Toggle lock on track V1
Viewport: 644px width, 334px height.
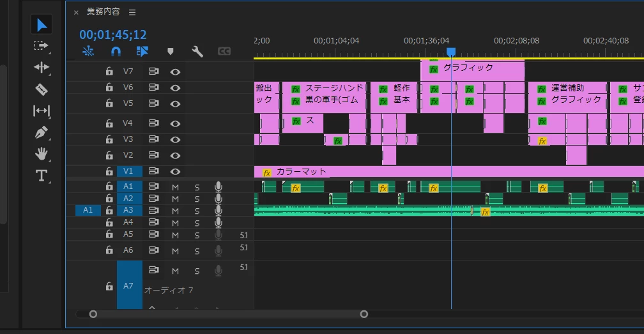point(109,171)
